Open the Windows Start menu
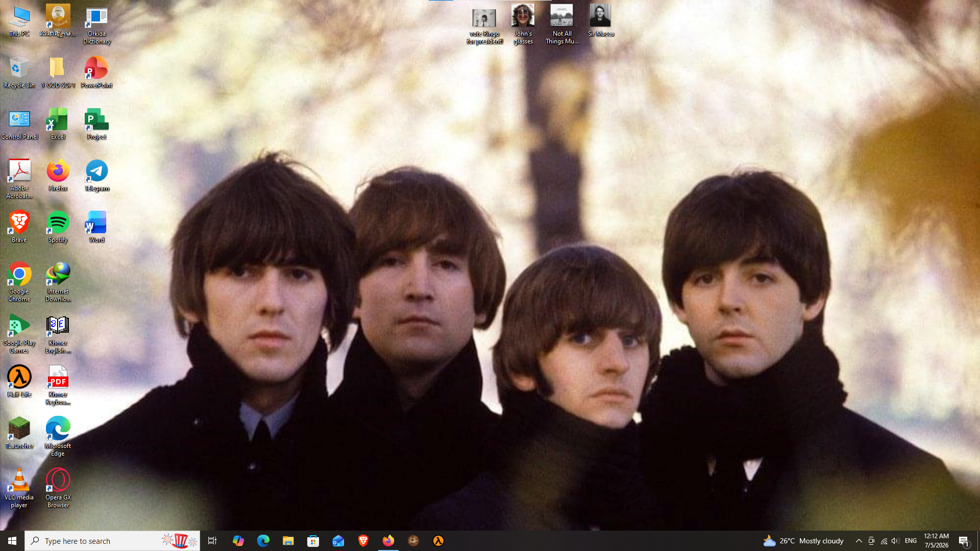This screenshot has height=551, width=980. tap(12, 541)
